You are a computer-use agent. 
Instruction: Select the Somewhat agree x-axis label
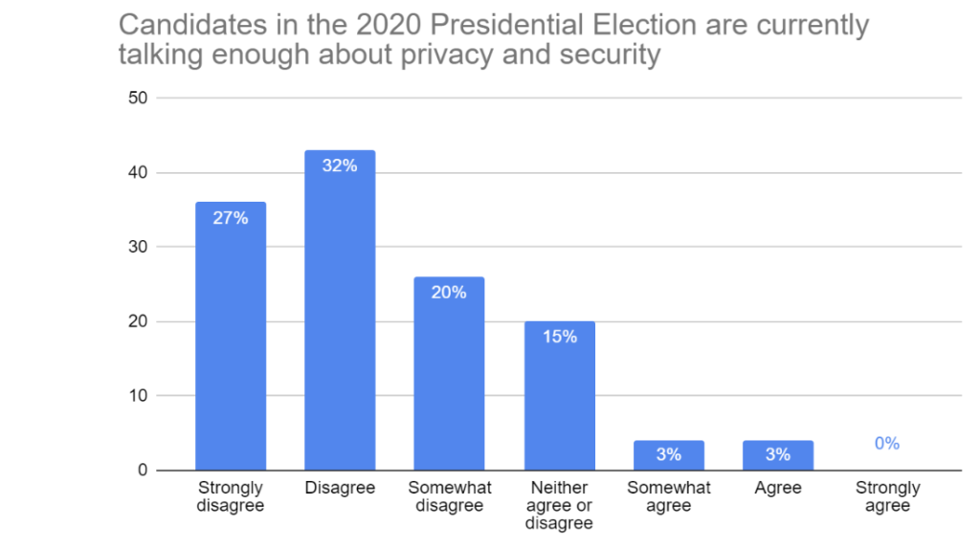tap(669, 496)
